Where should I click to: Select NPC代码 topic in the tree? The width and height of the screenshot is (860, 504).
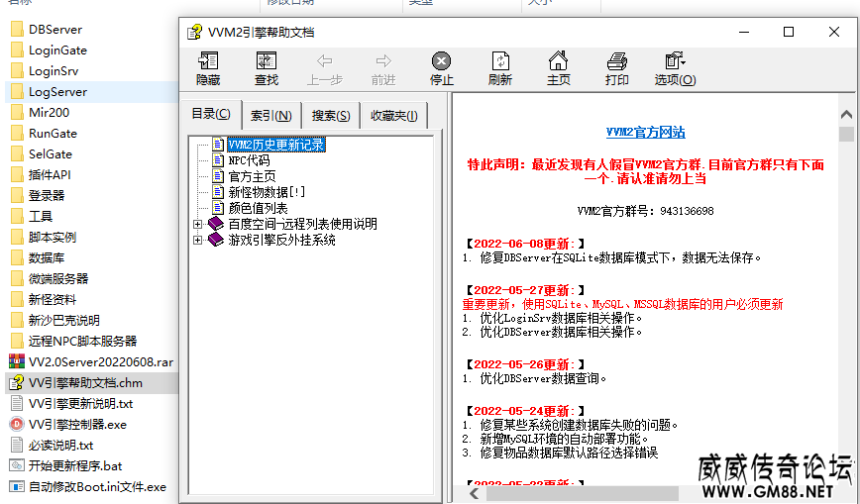[249, 160]
